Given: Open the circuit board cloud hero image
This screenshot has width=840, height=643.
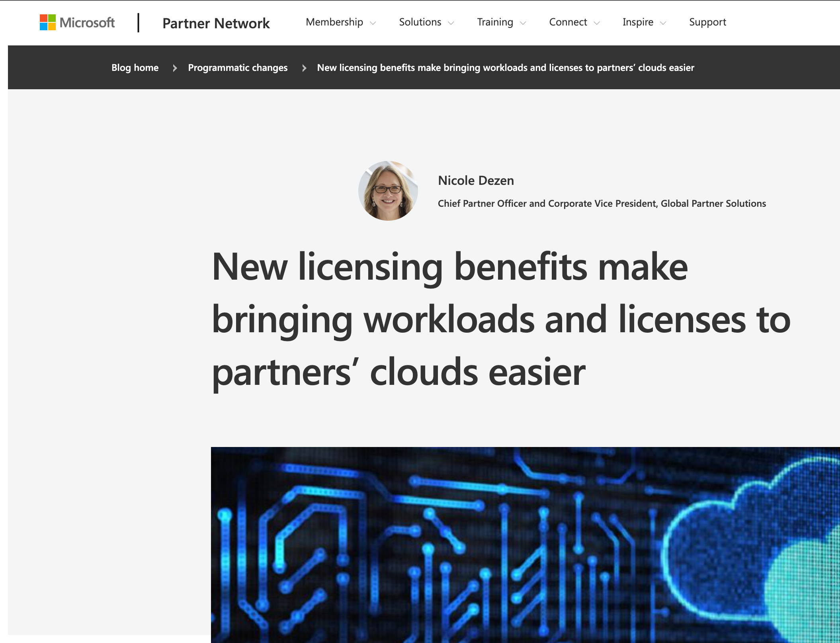Looking at the screenshot, I should (525, 545).
